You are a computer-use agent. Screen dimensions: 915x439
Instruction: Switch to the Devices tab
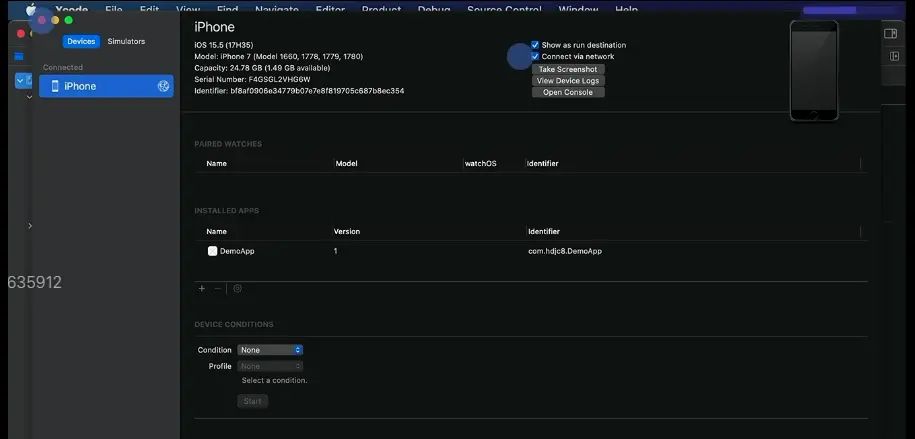[x=81, y=41]
